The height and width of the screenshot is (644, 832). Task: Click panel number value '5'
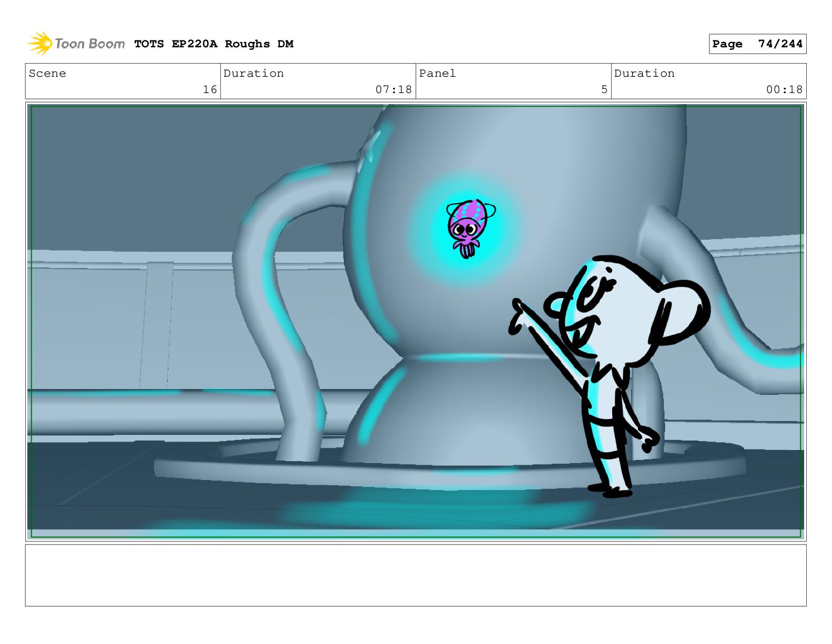tap(604, 90)
